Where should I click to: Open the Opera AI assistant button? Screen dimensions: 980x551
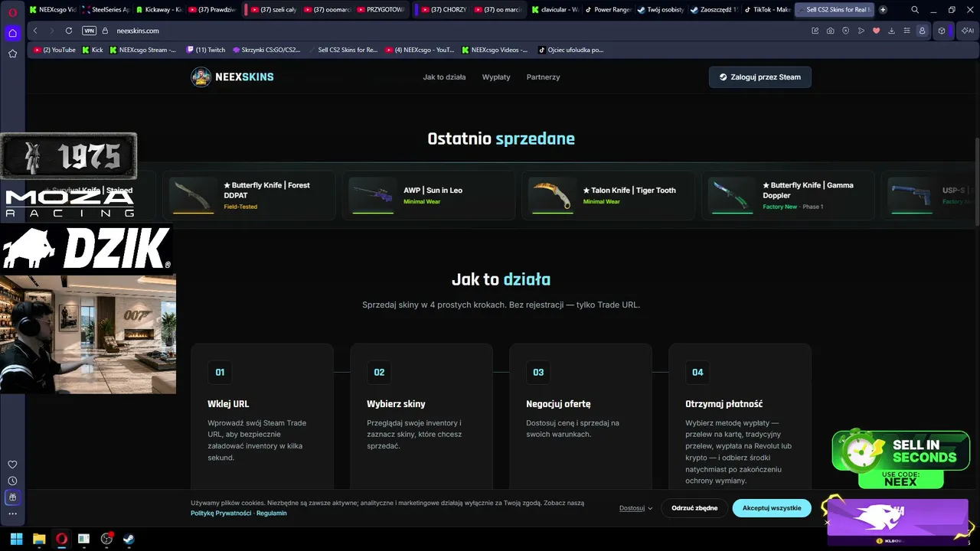[x=967, y=31]
